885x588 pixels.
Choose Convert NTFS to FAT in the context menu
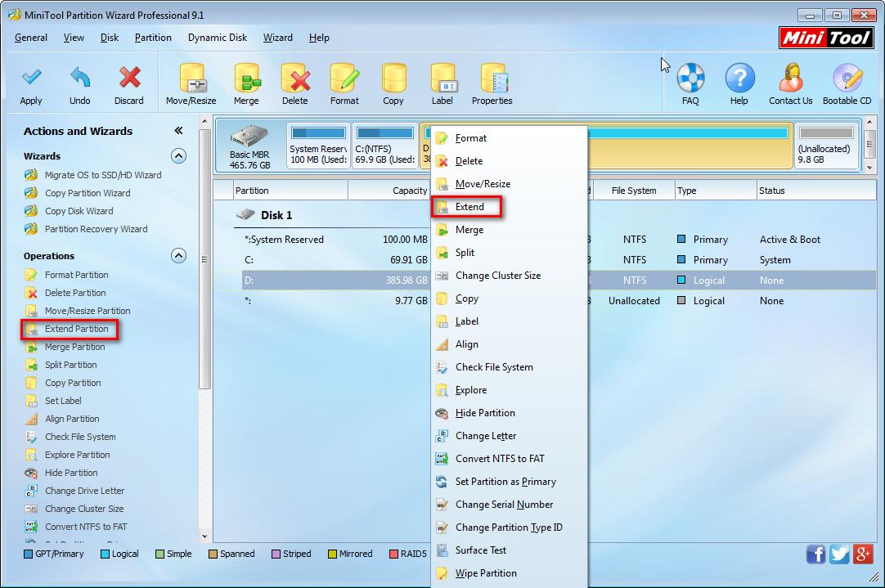coord(510,459)
